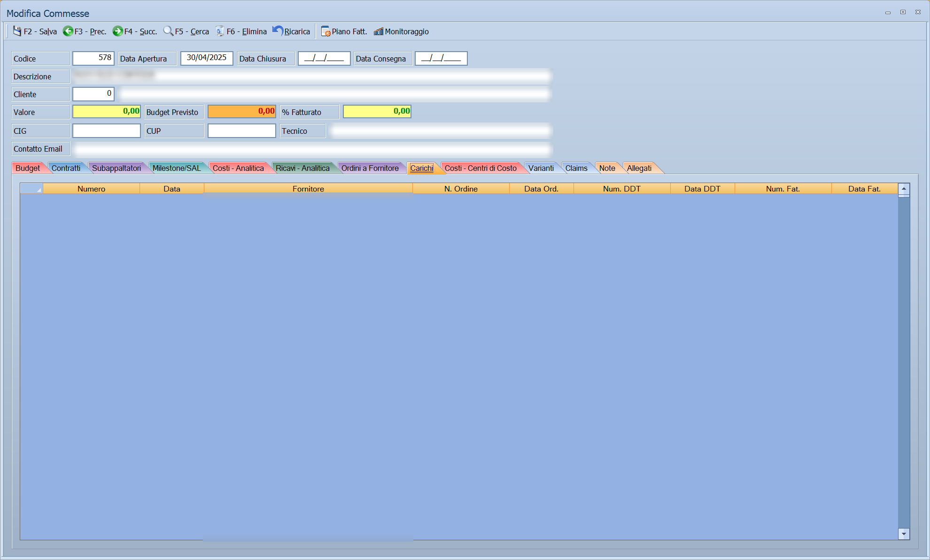The width and height of the screenshot is (930, 560).
Task: Click the grid scrollbar up arrow
Action: [x=904, y=189]
